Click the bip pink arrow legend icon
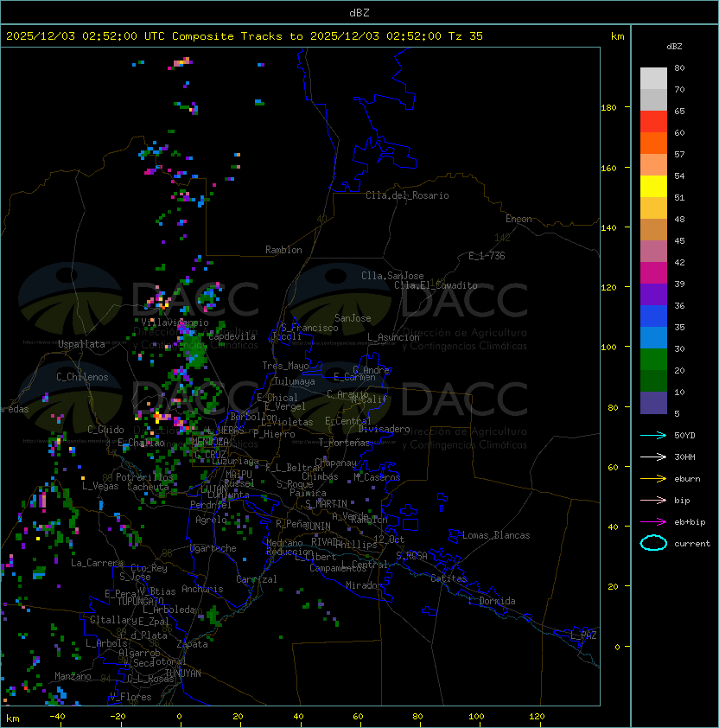 (653, 500)
